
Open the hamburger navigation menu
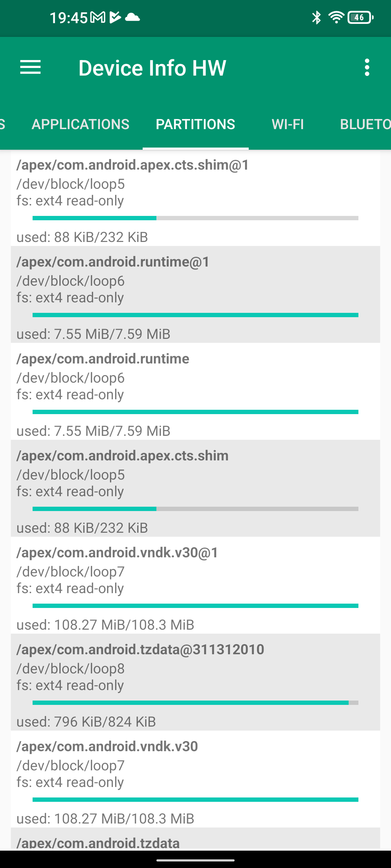30,68
